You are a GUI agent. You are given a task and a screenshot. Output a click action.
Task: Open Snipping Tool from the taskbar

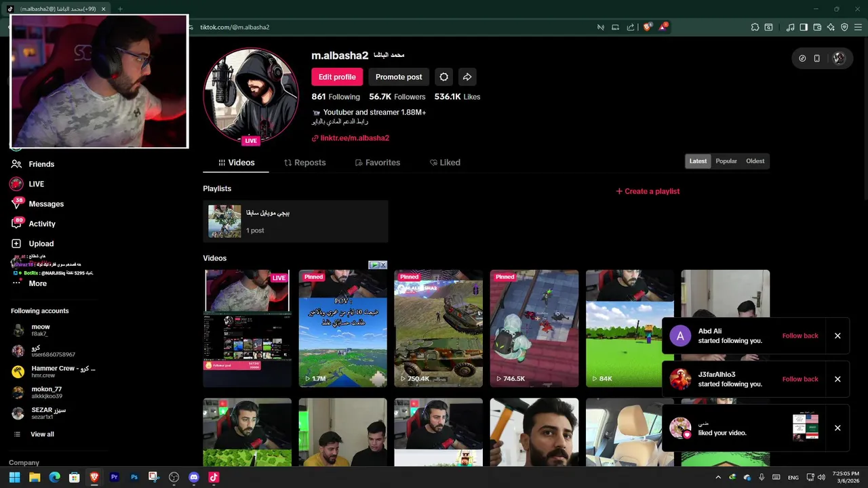pyautogui.click(x=154, y=477)
